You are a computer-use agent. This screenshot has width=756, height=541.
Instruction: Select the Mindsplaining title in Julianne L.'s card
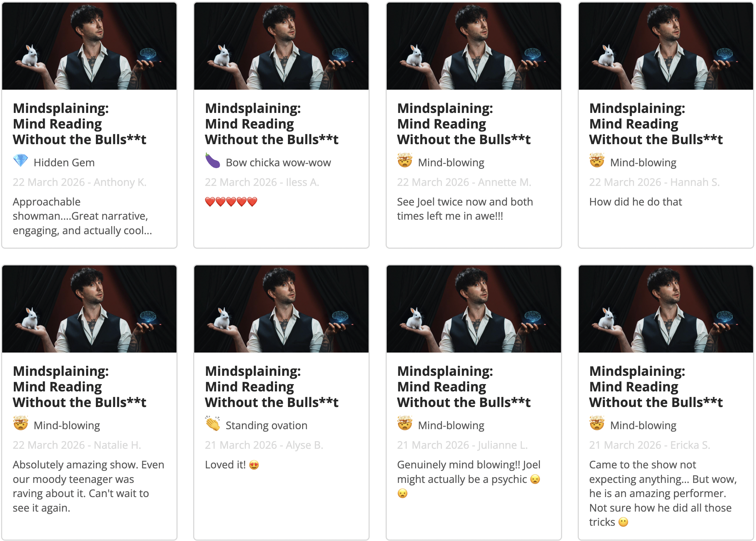pos(464,387)
